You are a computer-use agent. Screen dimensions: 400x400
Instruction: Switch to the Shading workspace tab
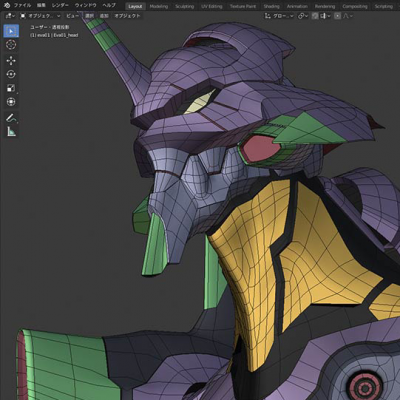[x=271, y=6]
